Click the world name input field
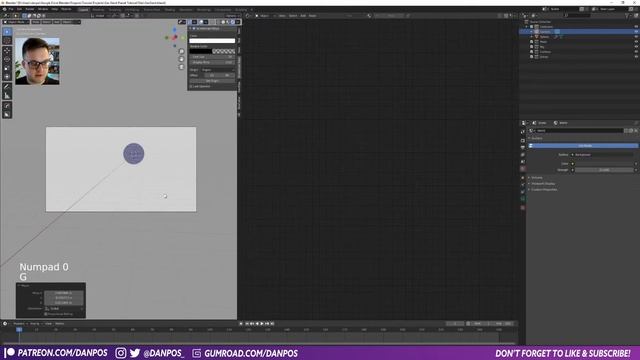 click(x=579, y=131)
